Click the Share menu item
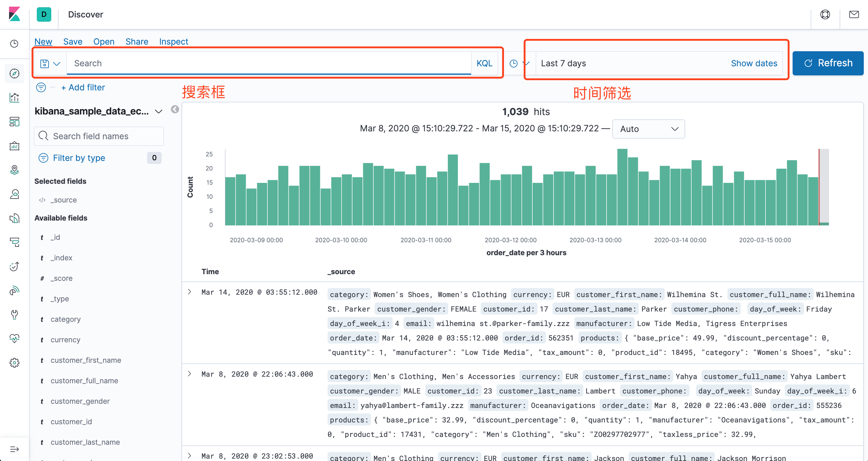This screenshot has height=461, width=868. [x=136, y=41]
